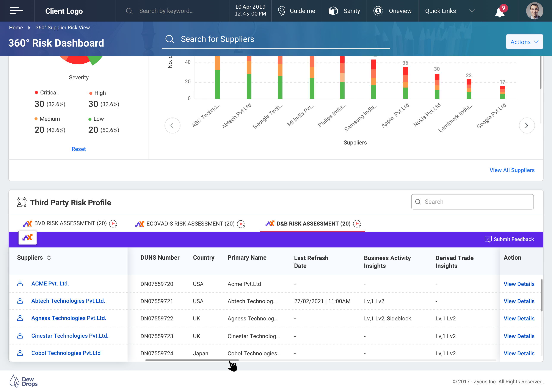Viewport: 552px width, 392px height.
Task: Click the Sanity box icon
Action: [333, 11]
